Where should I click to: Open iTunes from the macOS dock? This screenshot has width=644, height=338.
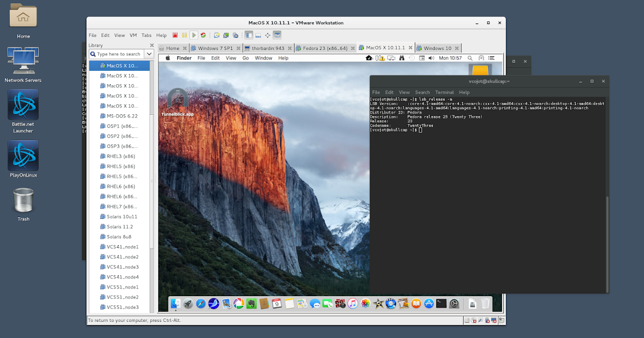point(353,304)
